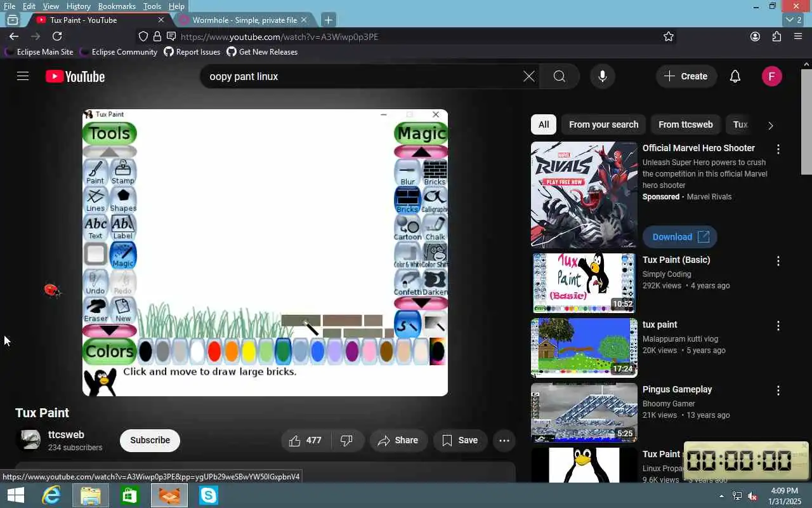Viewport: 812px width, 508px height.
Task: Bookmark this page with the star
Action: pyautogui.click(x=669, y=37)
